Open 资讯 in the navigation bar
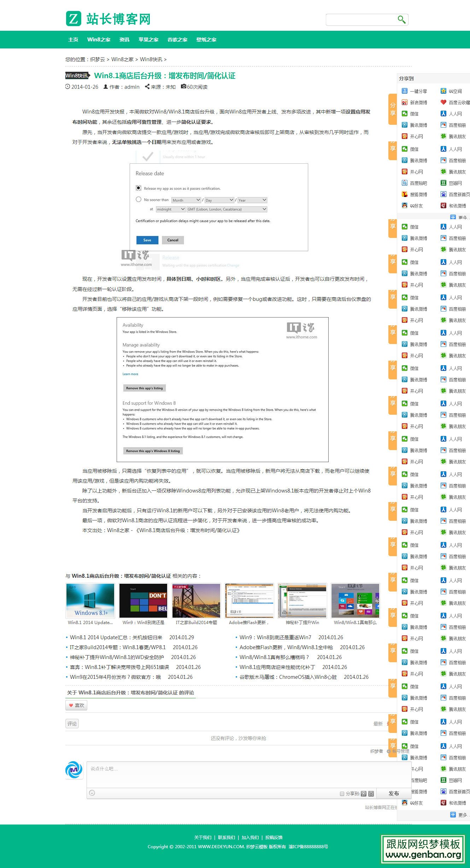This screenshot has height=868, width=470. click(124, 40)
